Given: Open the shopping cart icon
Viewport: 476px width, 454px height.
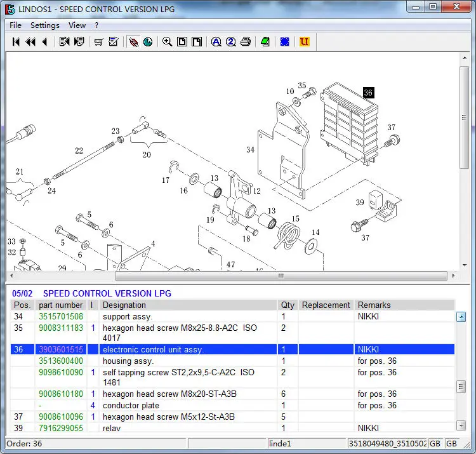Looking at the screenshot, I should (x=98, y=42).
